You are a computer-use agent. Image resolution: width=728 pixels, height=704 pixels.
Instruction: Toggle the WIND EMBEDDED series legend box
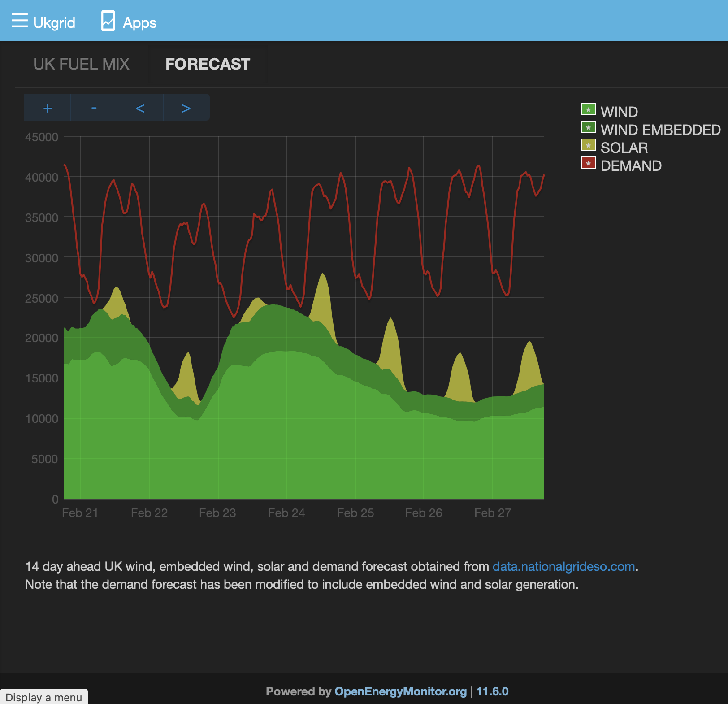point(589,127)
